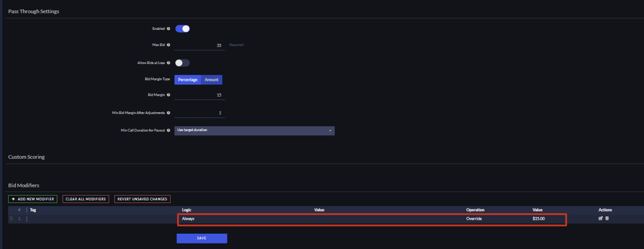Click the Always logic cell
The width and height of the screenshot is (644, 249).
(x=188, y=219)
